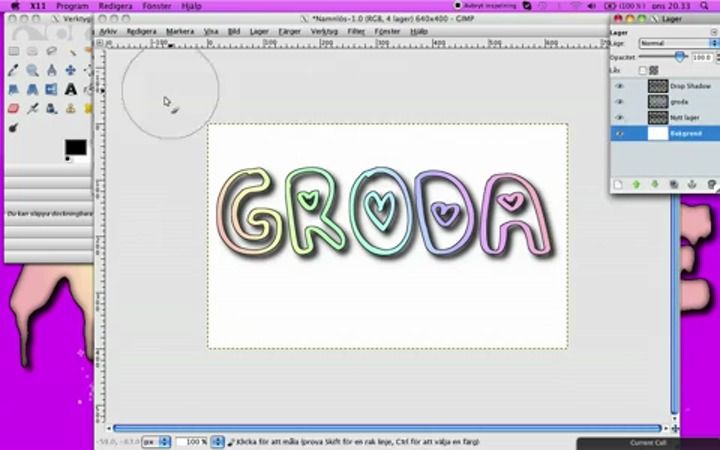Screen dimensions: 720x450
Task: Open the Markera menu
Action: point(180,31)
